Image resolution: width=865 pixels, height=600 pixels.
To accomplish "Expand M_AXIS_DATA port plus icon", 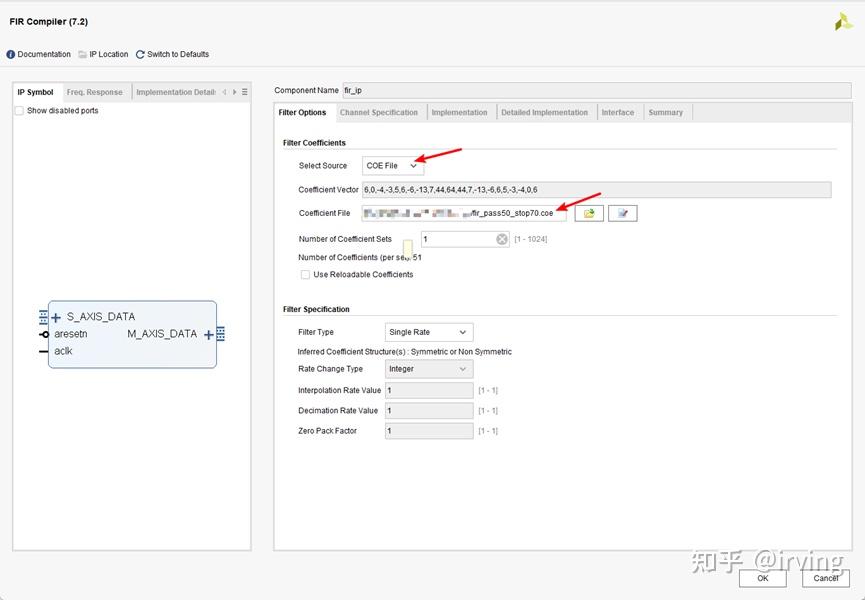I will click(x=209, y=335).
